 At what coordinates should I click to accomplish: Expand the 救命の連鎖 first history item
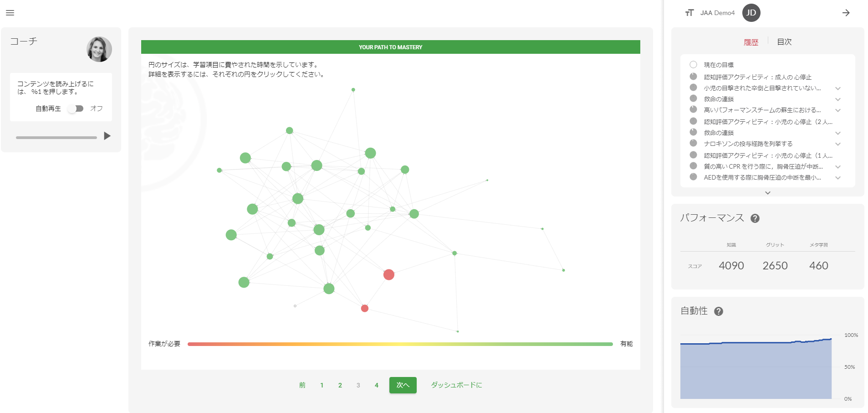[x=837, y=99]
